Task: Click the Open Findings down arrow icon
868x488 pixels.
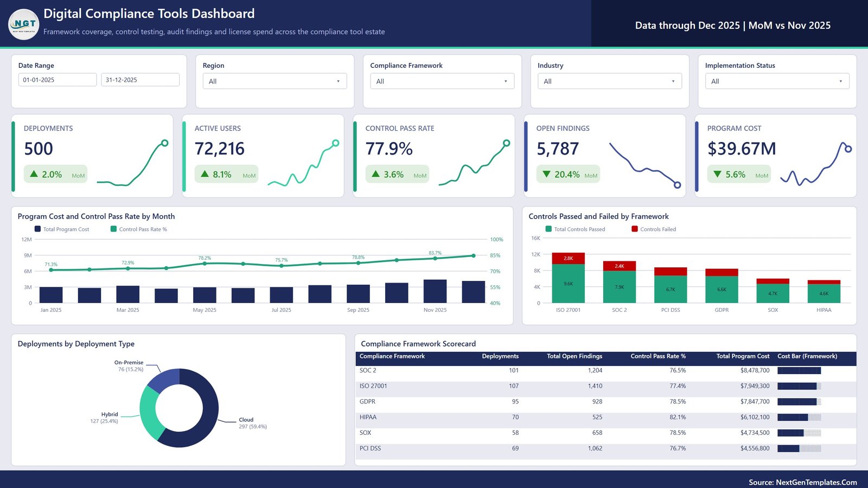Action: 547,174
